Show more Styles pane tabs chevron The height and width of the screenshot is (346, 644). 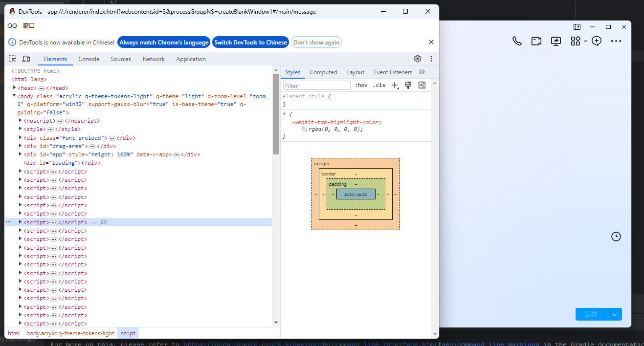(x=422, y=72)
